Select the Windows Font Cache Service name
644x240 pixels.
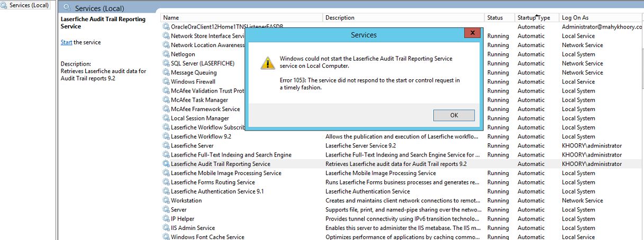pos(207,237)
